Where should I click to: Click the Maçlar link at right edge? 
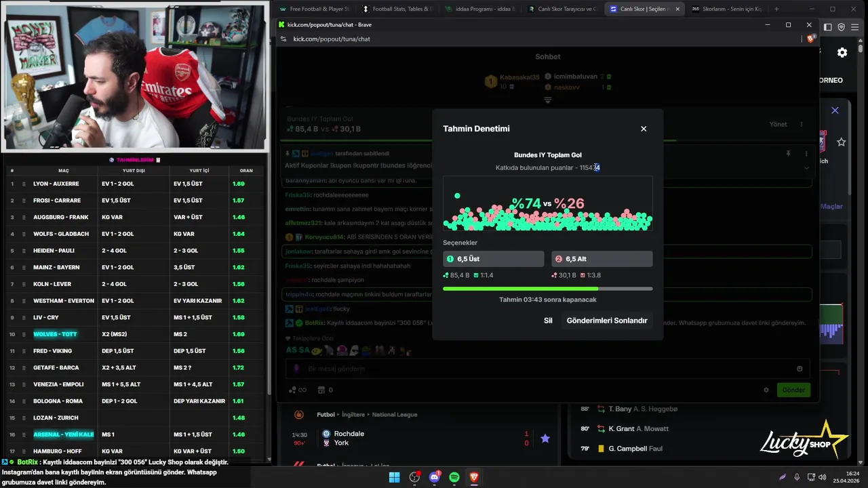coord(832,206)
